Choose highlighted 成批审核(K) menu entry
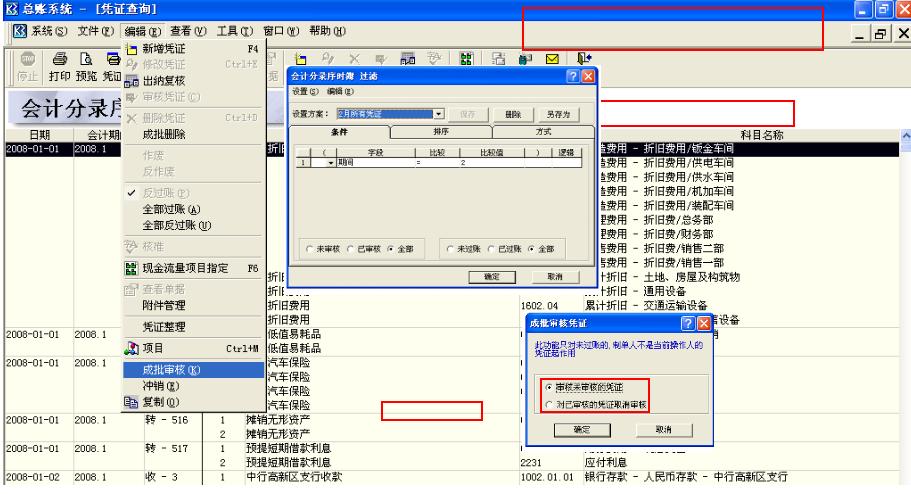Screen dimensions: 911x494 (x=193, y=370)
